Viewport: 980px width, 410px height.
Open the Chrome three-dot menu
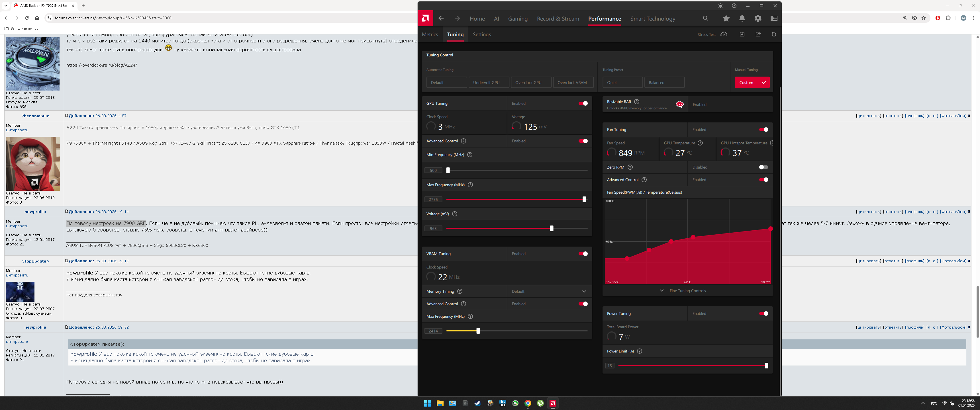[x=973, y=18]
